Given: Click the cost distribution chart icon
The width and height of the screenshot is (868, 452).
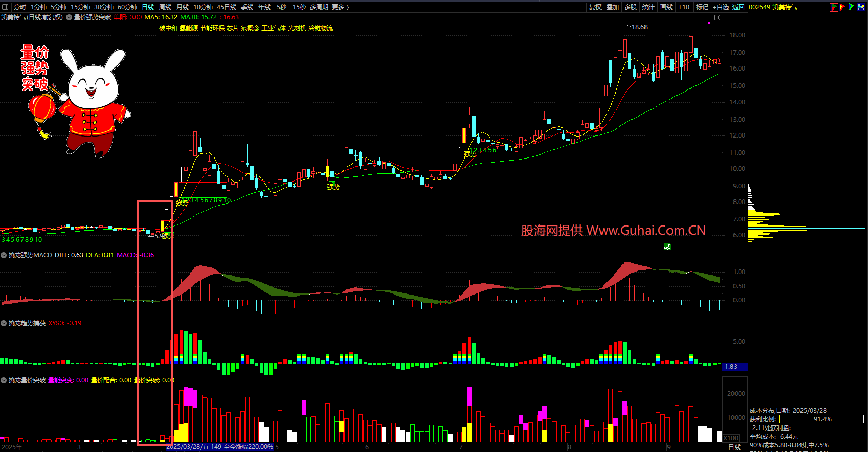Looking at the screenshot, I should pos(834,7).
